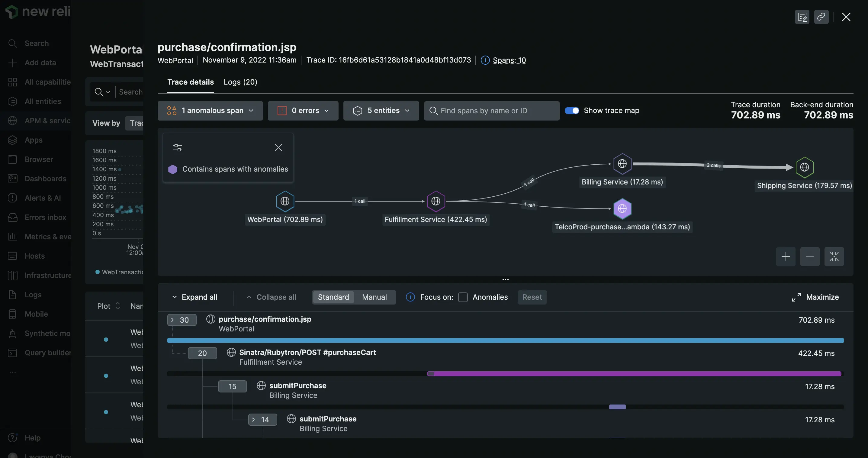The image size is (868, 458).
Task: Open the Logs (20) tab
Action: click(x=240, y=82)
